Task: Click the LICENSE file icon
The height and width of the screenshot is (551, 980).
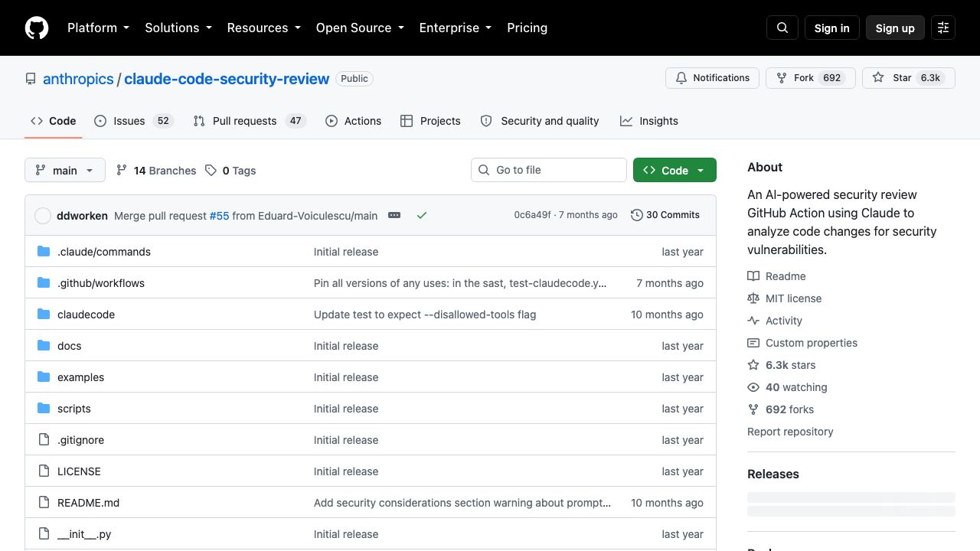Action: (44, 471)
